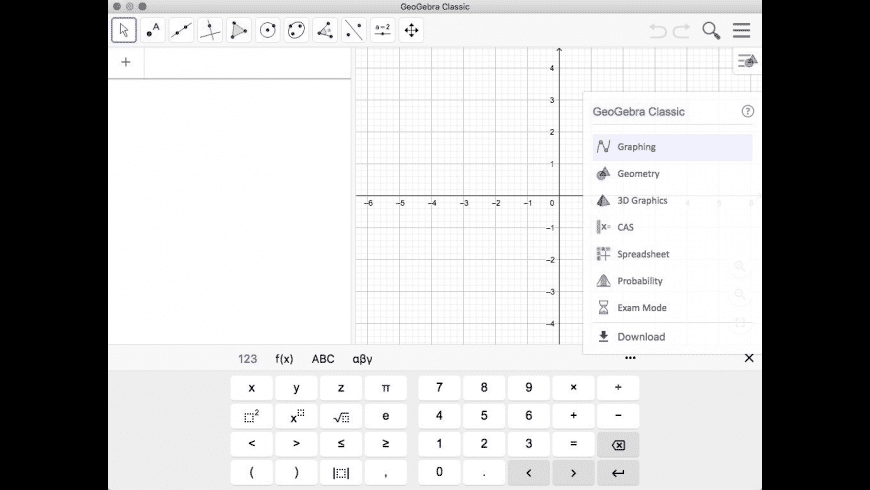Click the Undo arrow
The height and width of the screenshot is (490, 870).
658,31
